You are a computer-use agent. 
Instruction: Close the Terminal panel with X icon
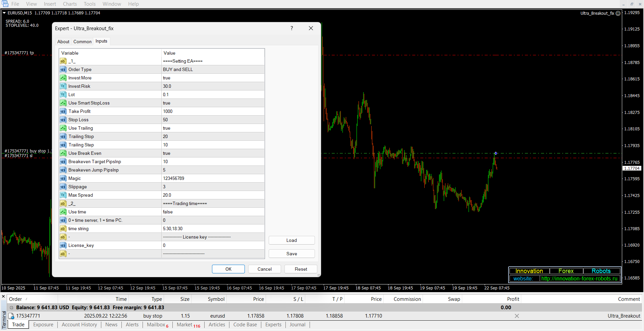pos(3,296)
